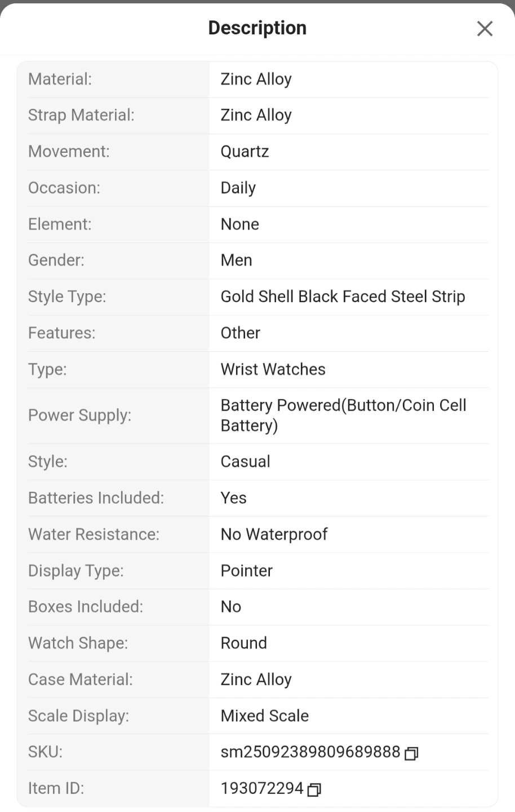Click the Water Resistance label
515x812 pixels.
pos(94,534)
